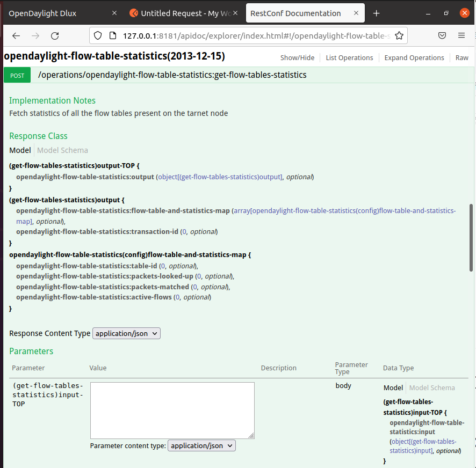Click 'opendaylight-flow-table-statistics:packets-matched' text
Screen dimensions: 476x468
(103, 287)
